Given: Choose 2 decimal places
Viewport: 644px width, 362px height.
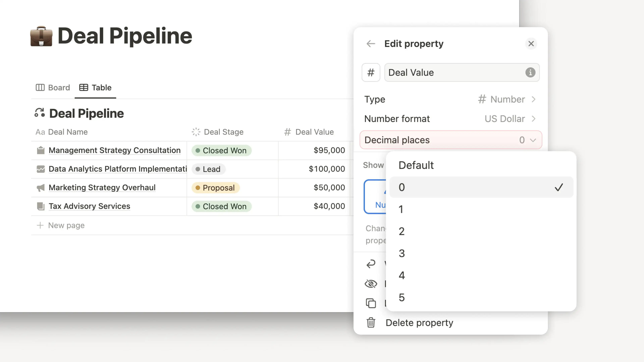Looking at the screenshot, I should (x=481, y=231).
